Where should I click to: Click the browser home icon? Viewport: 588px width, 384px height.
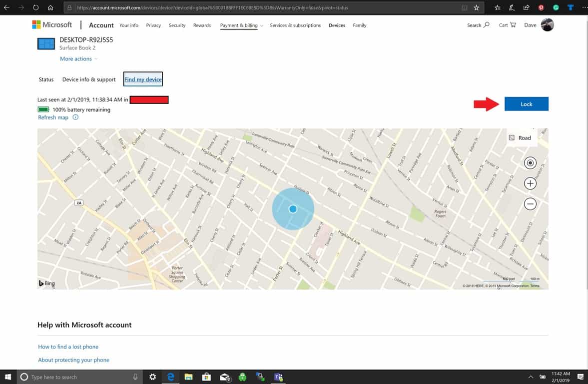pos(50,8)
